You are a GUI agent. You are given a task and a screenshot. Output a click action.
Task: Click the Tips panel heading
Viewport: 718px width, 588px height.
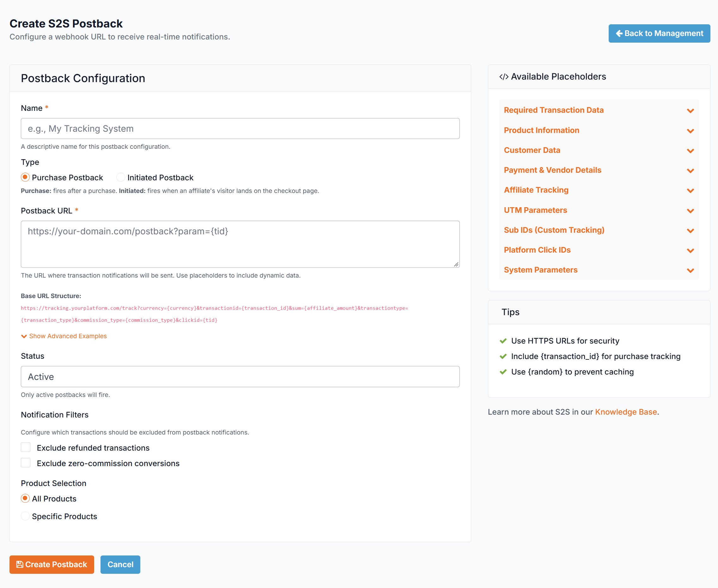click(510, 312)
